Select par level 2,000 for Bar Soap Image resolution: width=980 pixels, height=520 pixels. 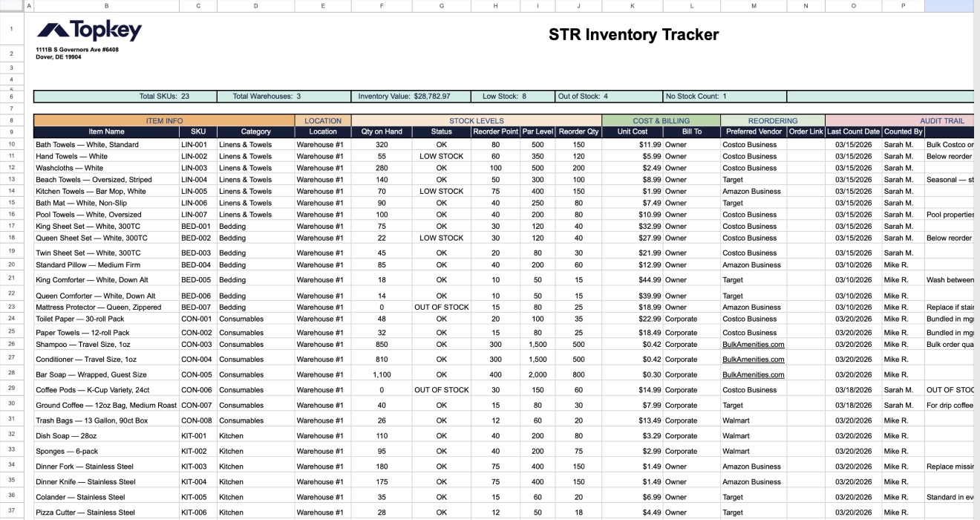tap(538, 375)
